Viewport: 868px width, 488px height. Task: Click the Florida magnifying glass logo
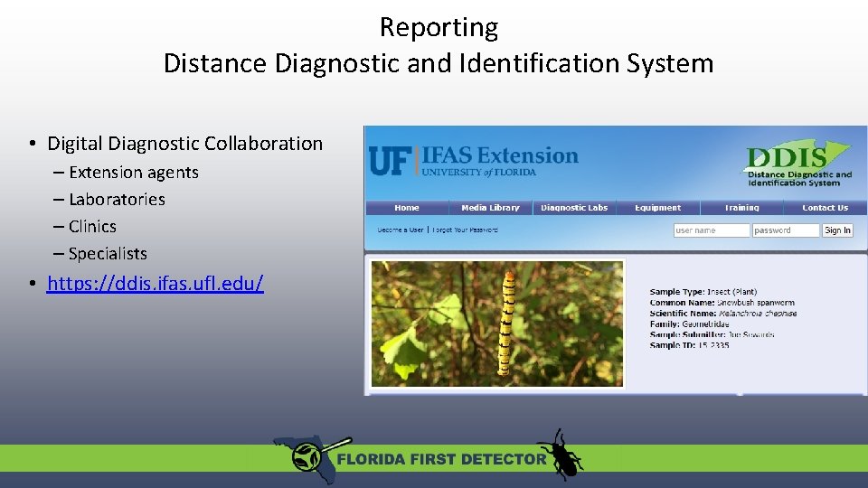313,458
